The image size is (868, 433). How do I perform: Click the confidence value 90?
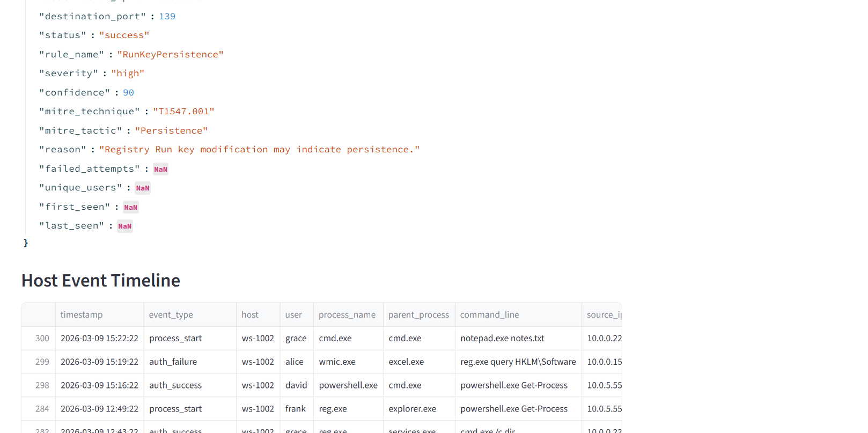pos(128,93)
